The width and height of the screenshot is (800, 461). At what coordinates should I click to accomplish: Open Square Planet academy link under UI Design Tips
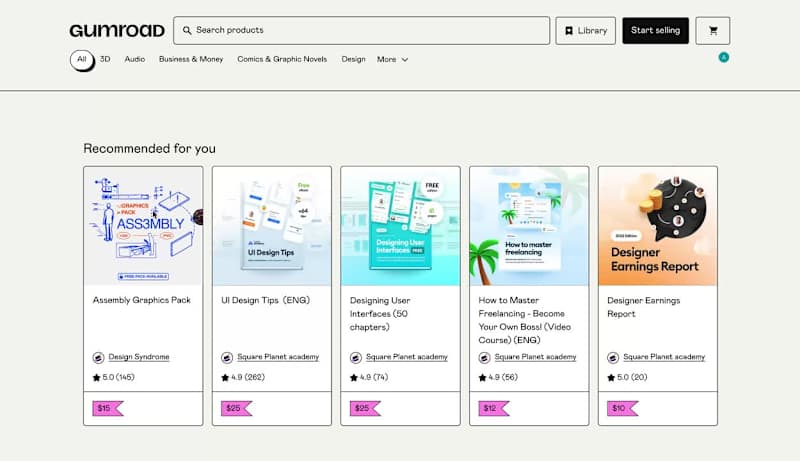[x=278, y=357]
